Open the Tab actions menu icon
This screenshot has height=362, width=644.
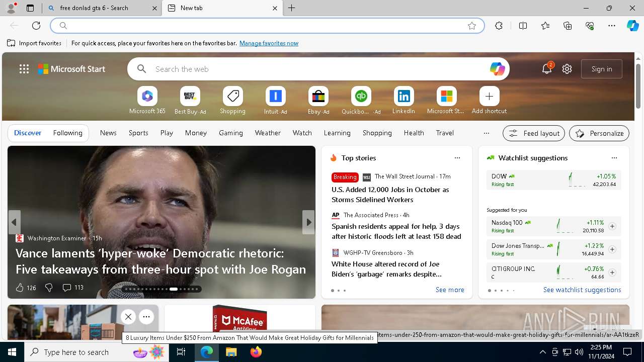30,8
